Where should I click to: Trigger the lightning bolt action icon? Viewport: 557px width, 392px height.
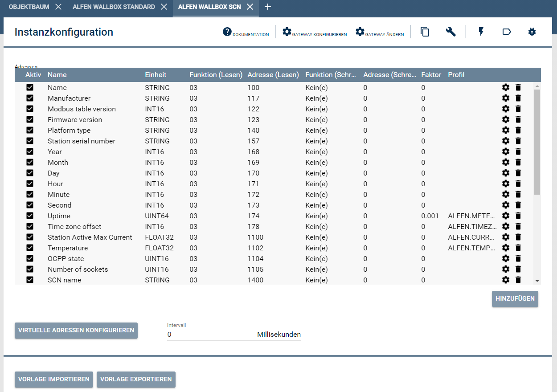pyautogui.click(x=481, y=31)
